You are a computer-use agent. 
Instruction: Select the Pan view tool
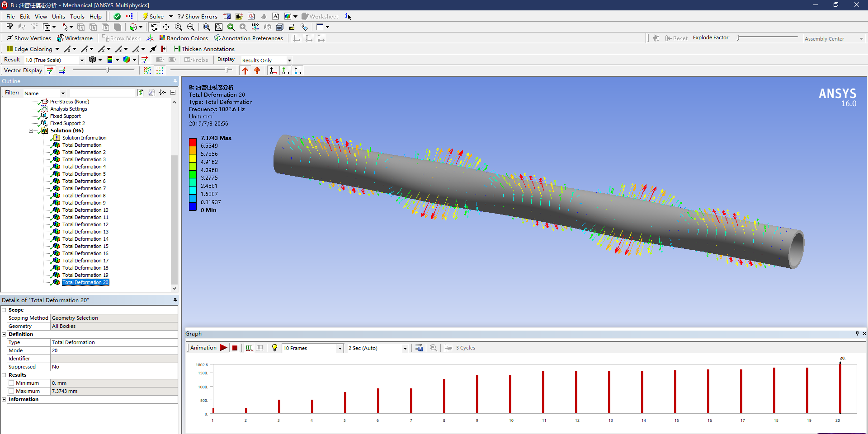pos(166,27)
